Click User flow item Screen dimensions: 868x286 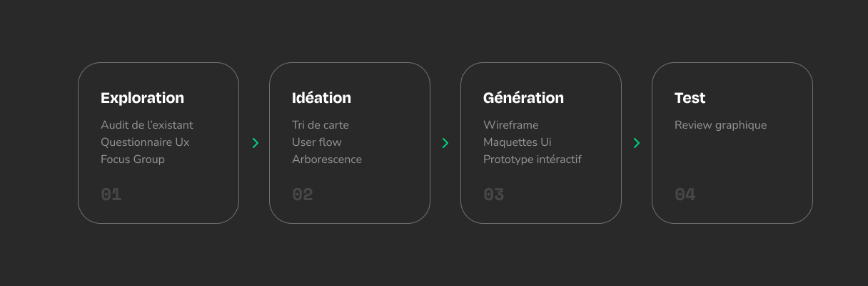coord(317,142)
